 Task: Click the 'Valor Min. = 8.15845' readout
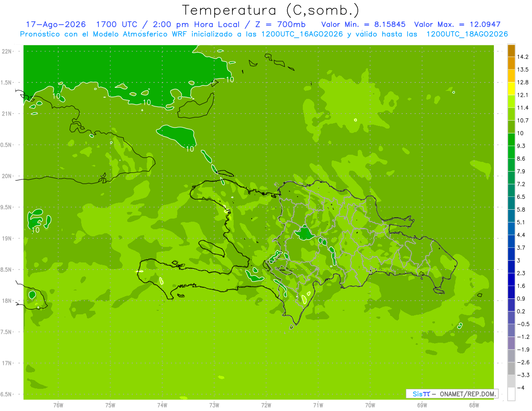(x=364, y=24)
